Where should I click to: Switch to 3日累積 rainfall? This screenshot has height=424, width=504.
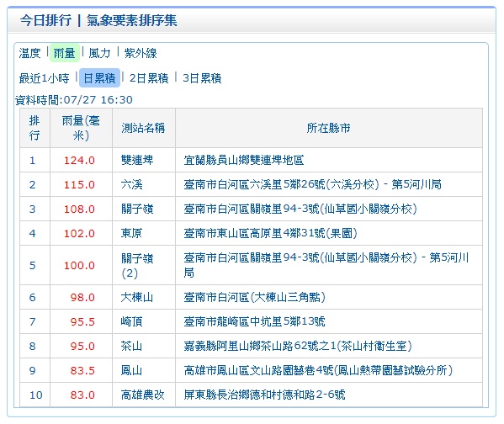pyautogui.click(x=202, y=78)
